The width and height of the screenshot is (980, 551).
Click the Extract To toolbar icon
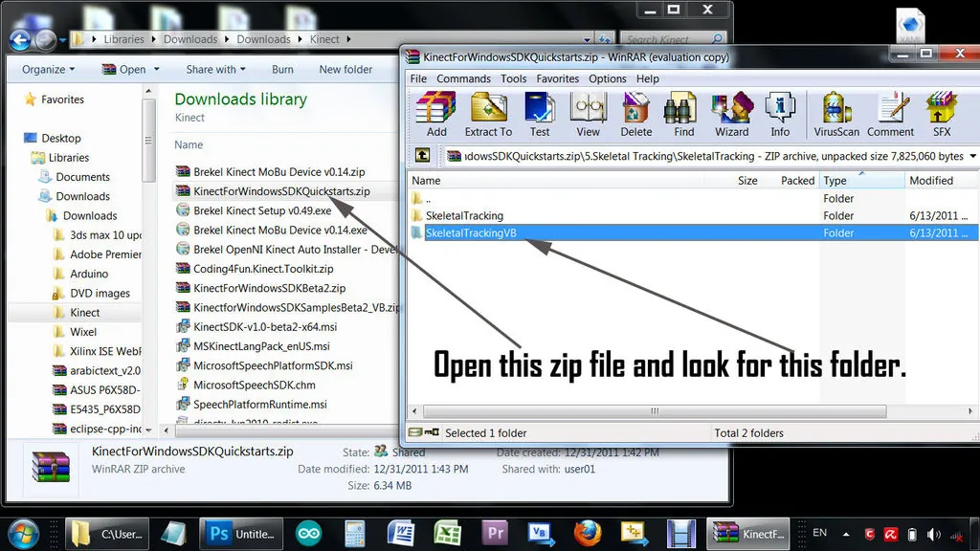(488, 113)
